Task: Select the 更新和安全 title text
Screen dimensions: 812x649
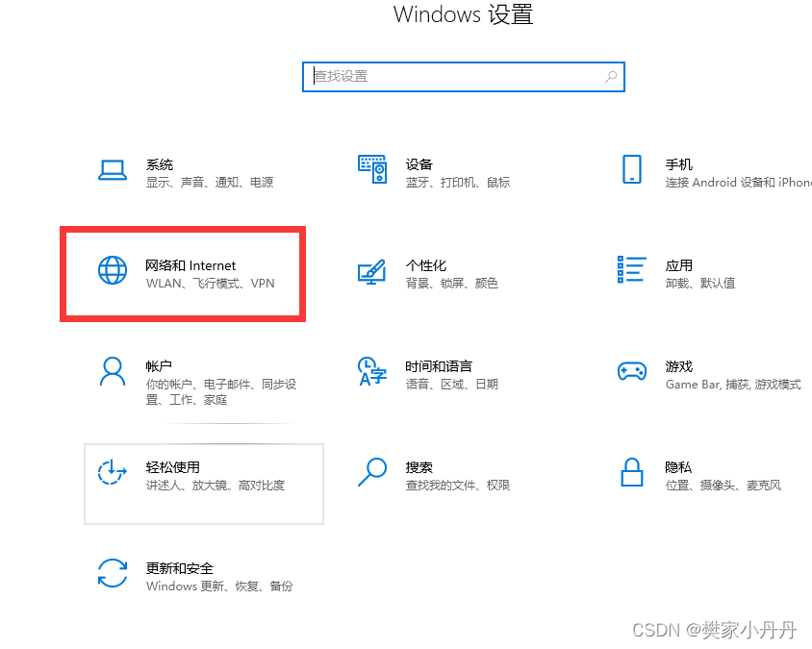Action: pyautogui.click(x=179, y=568)
